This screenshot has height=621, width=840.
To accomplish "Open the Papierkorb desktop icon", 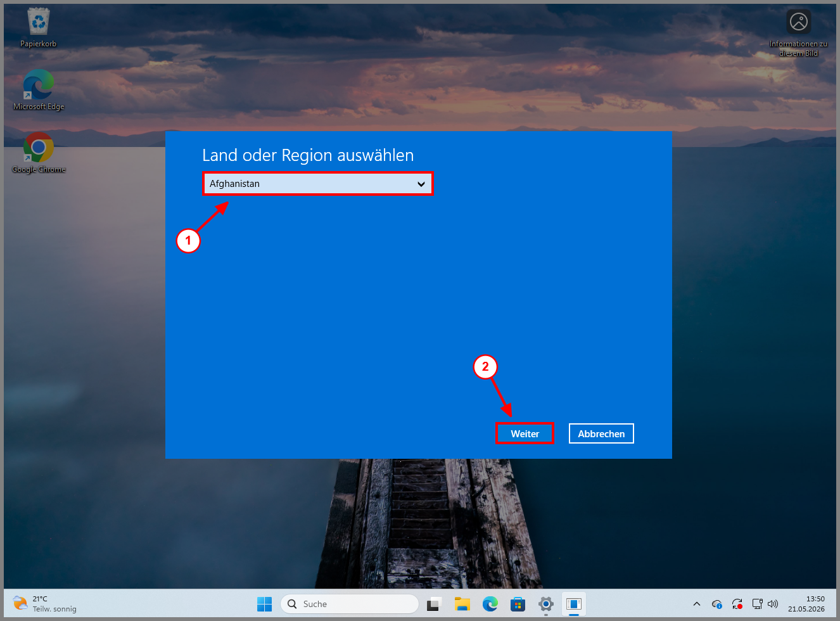I will (39, 28).
